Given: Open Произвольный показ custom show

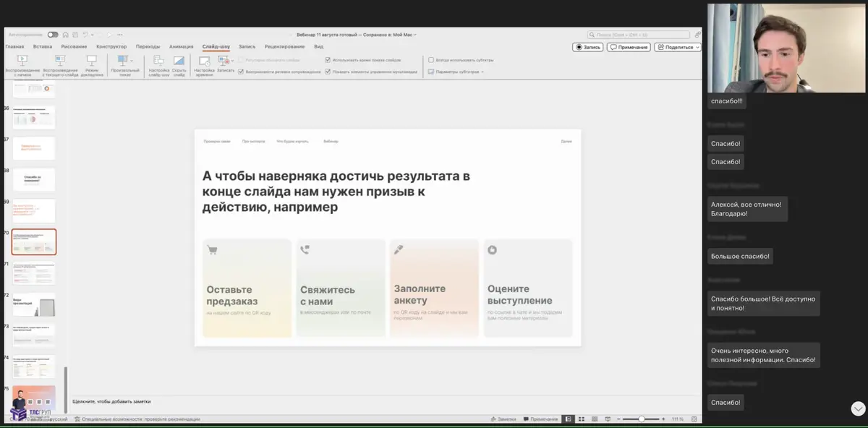Looking at the screenshot, I should tap(125, 65).
